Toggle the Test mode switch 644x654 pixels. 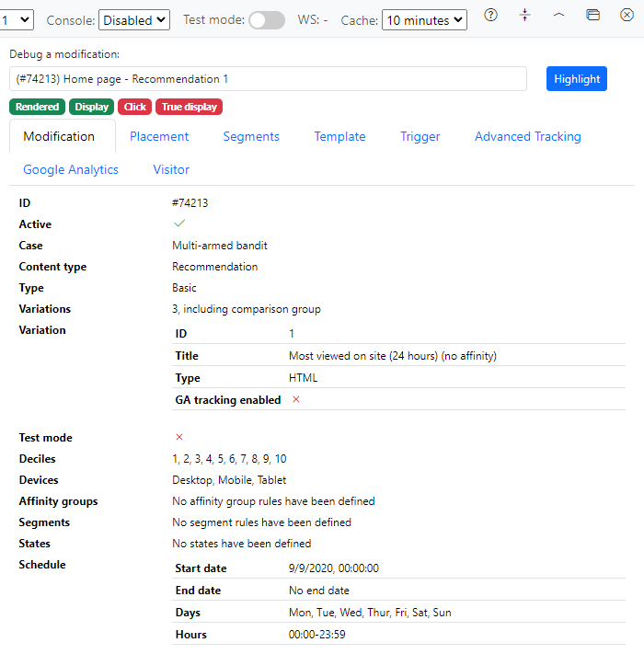pyautogui.click(x=267, y=19)
